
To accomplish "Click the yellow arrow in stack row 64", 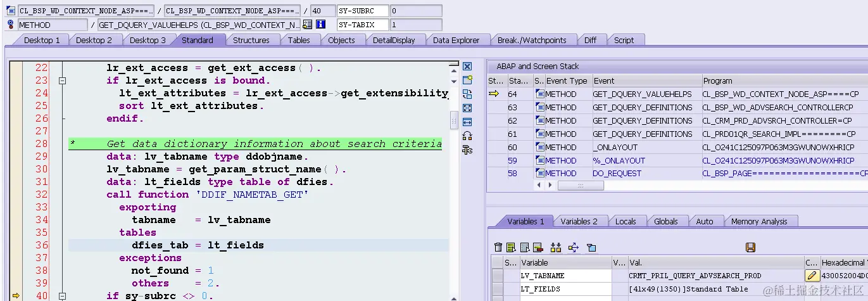I will click(x=494, y=94).
